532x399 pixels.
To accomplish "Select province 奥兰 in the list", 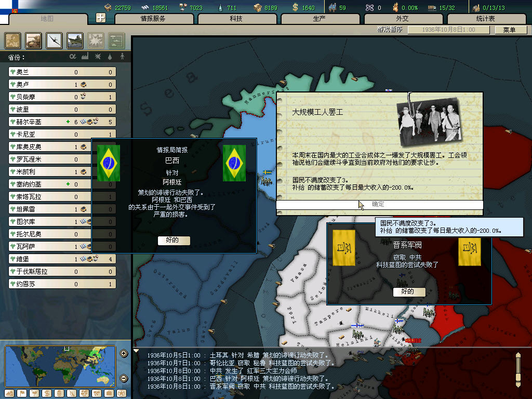I will click(62, 72).
